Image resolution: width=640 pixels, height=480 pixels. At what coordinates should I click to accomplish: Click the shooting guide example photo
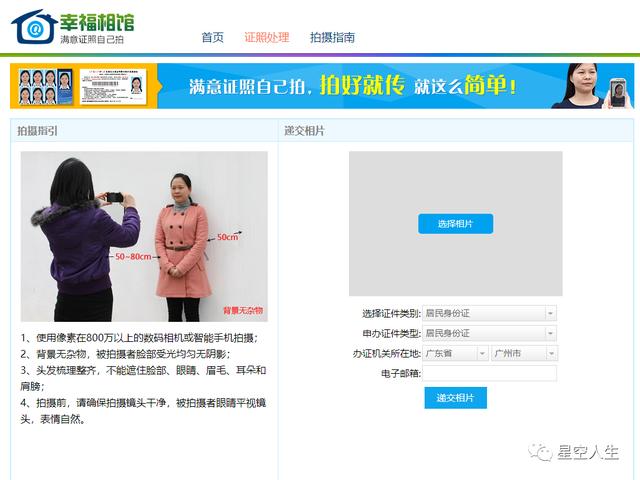point(144,236)
